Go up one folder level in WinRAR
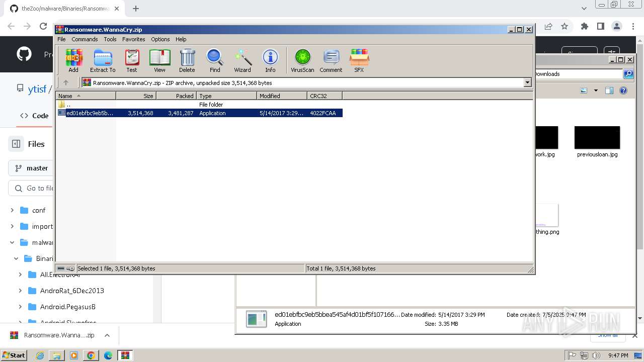 coord(66,83)
